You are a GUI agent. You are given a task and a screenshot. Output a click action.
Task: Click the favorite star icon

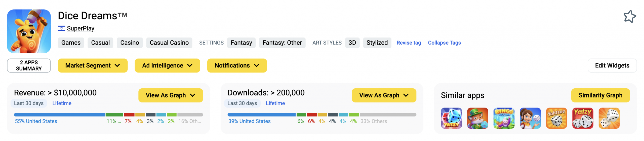point(629,17)
